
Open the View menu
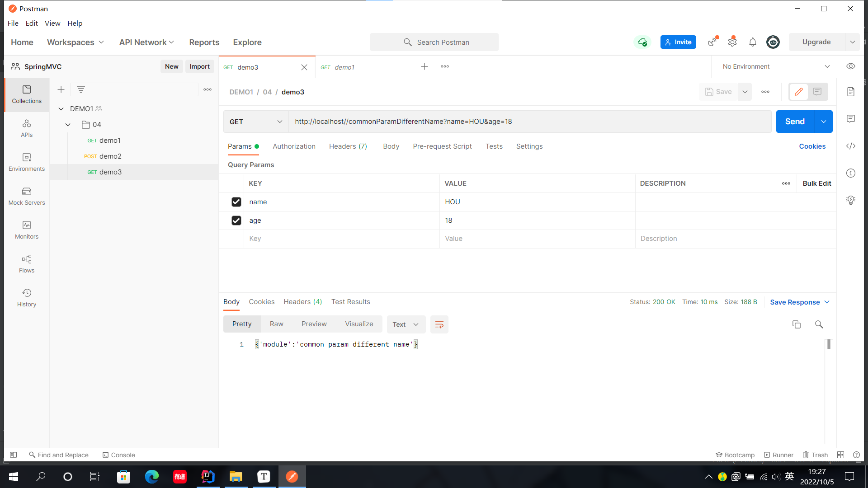(52, 23)
